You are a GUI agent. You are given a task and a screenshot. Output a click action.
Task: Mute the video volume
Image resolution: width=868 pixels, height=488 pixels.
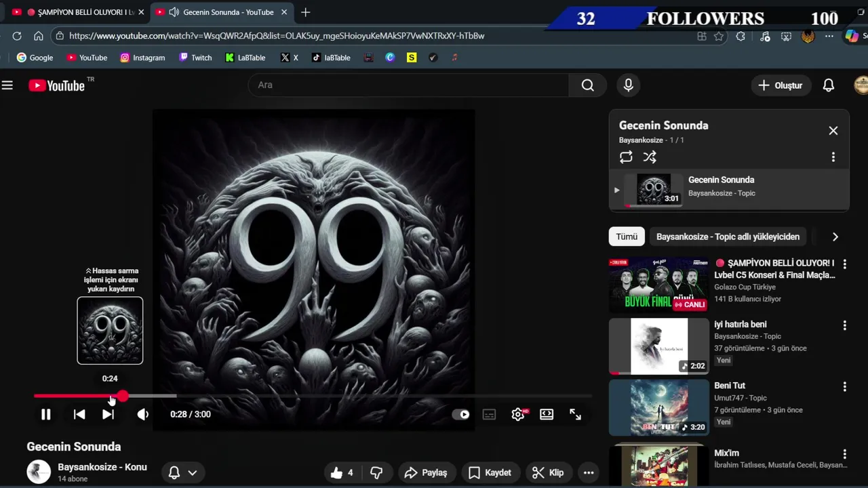(142, 414)
